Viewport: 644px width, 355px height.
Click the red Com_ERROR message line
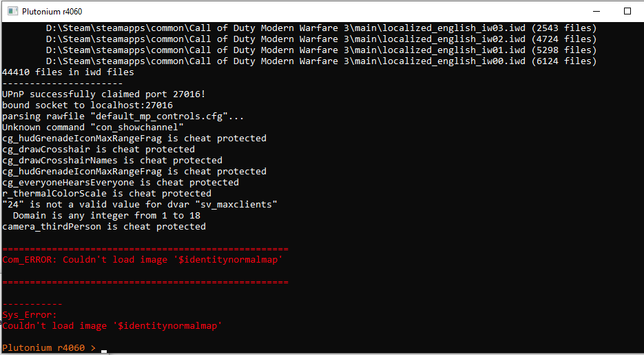143,260
